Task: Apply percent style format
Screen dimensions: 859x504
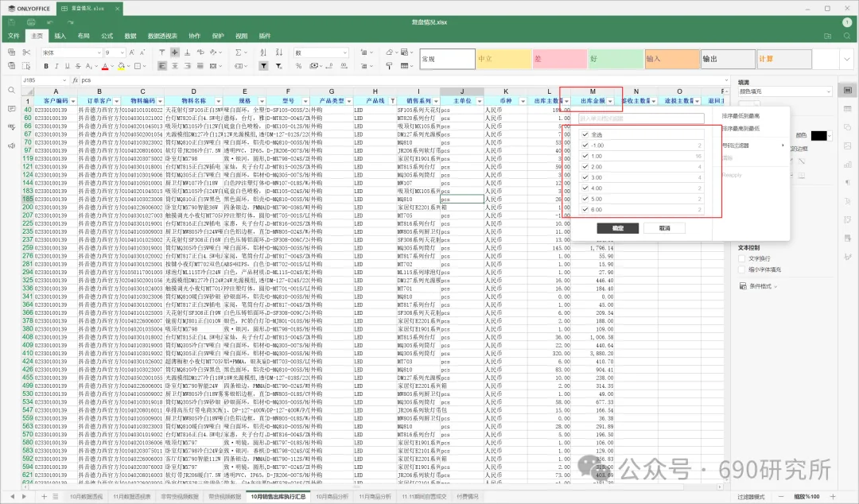Action: click(298, 66)
